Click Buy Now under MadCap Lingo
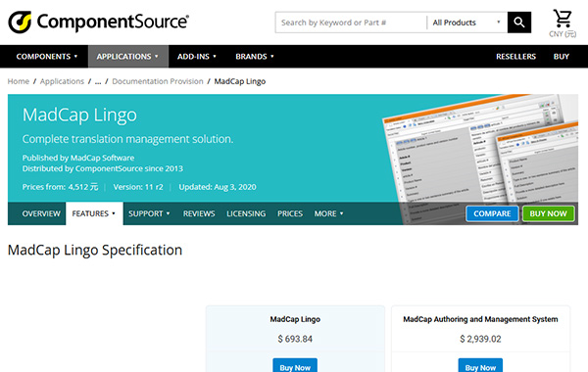The height and width of the screenshot is (372, 588). [x=295, y=365]
